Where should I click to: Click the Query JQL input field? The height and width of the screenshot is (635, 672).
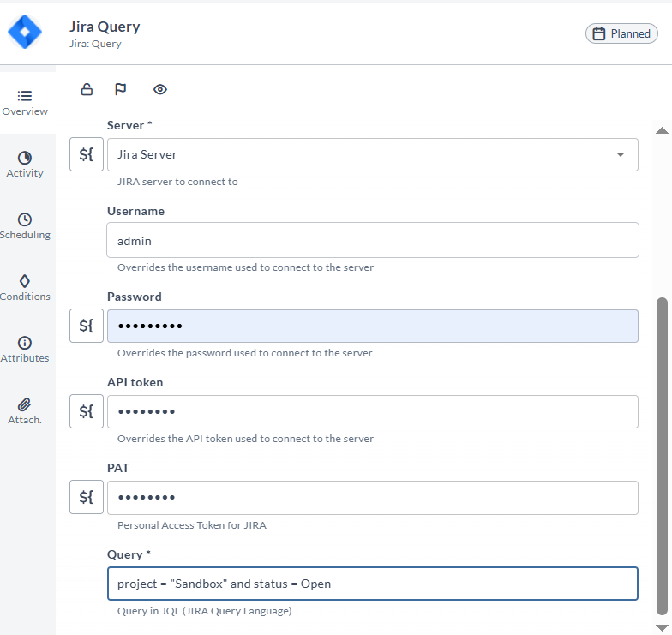coord(372,584)
